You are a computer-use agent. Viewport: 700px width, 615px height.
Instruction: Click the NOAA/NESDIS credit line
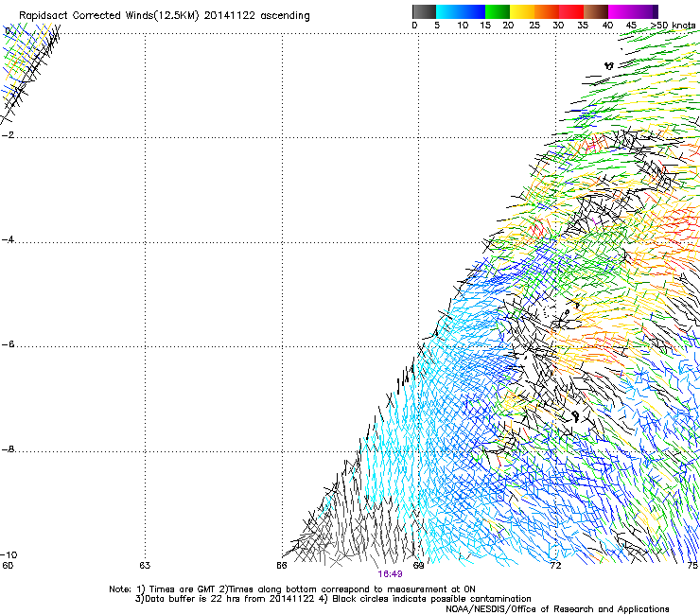557,609
